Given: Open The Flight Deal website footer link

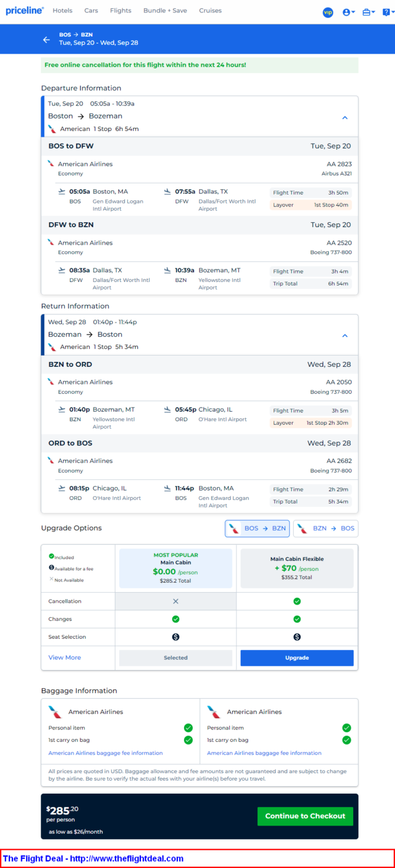Looking at the screenshot, I should (93, 859).
